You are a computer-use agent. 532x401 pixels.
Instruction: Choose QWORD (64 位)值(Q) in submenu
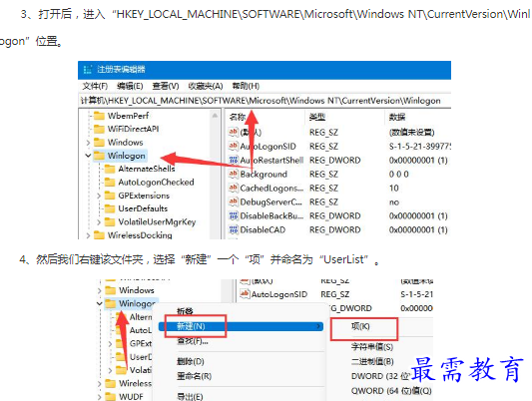[x=391, y=391]
